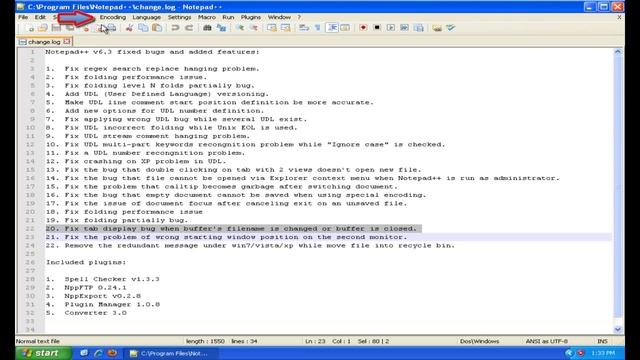Viewport: 640px width, 360px height.
Task: Select the change.log document tab
Action: (x=44, y=42)
